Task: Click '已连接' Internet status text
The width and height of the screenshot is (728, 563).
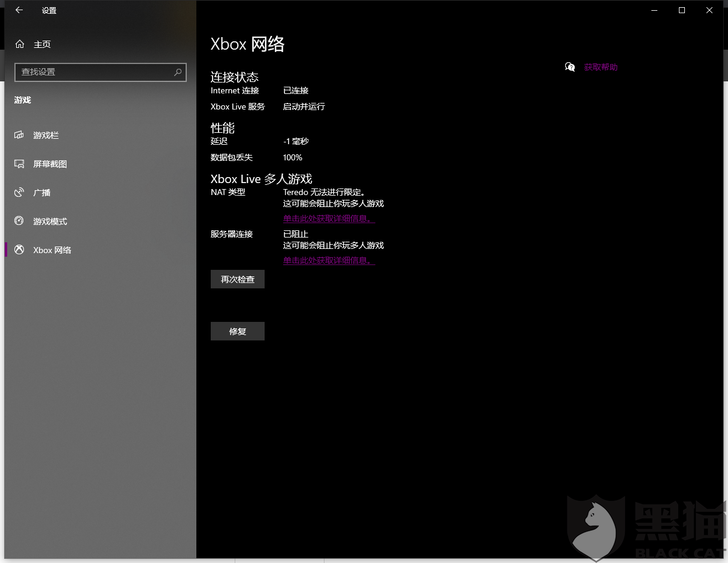Action: [296, 90]
